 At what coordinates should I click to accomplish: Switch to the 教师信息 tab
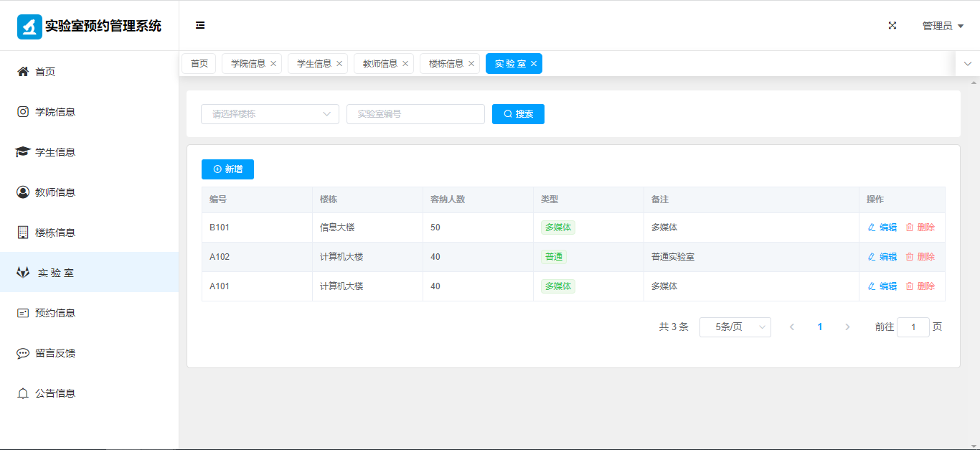tap(380, 64)
